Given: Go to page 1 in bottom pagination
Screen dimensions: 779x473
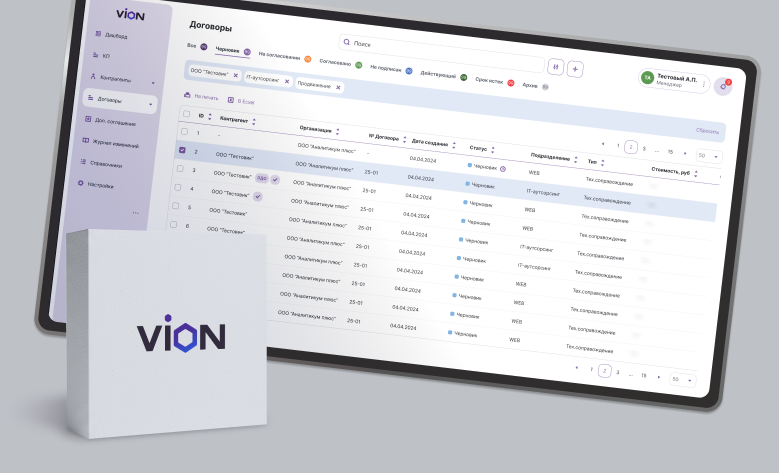Looking at the screenshot, I should point(591,369).
